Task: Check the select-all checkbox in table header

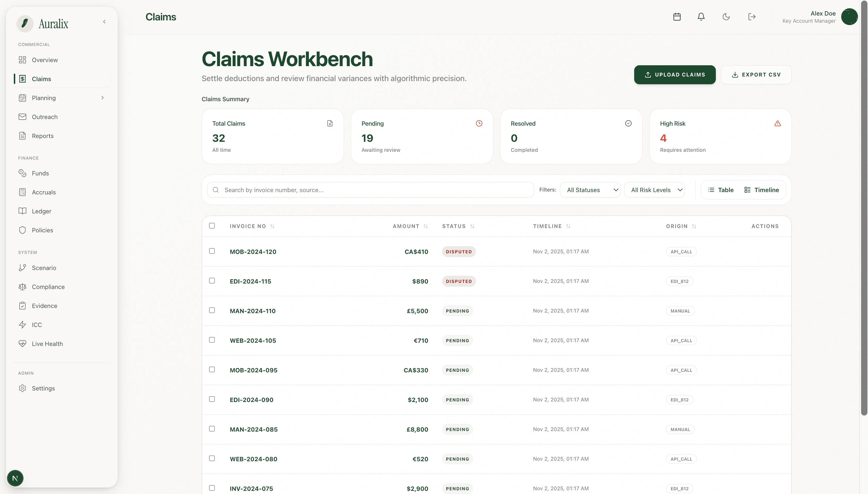Action: pyautogui.click(x=213, y=225)
